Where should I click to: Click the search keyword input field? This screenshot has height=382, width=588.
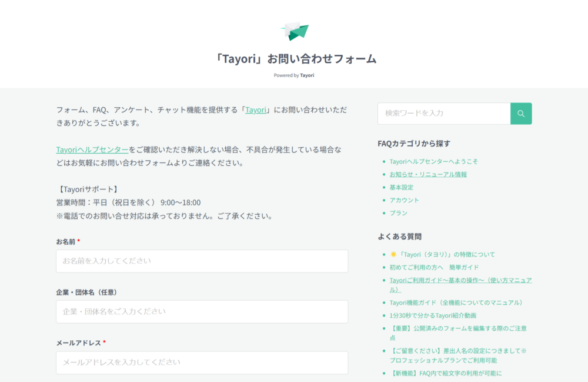pos(444,114)
